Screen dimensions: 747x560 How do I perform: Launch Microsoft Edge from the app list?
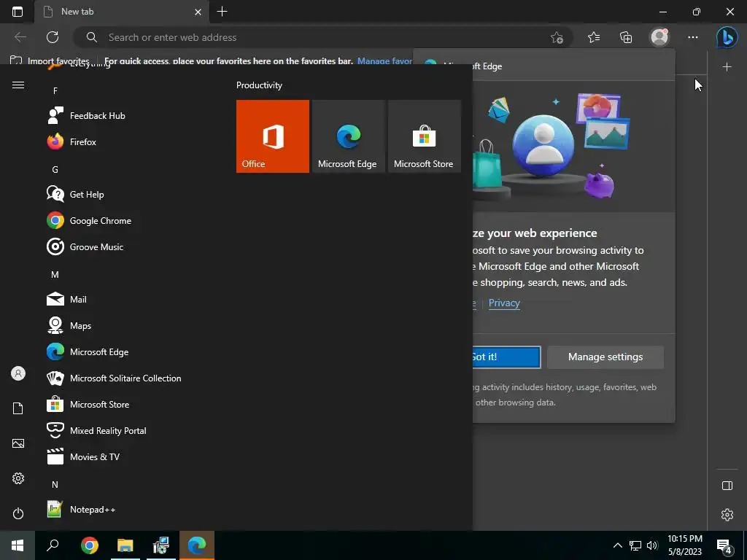pyautogui.click(x=115, y=352)
